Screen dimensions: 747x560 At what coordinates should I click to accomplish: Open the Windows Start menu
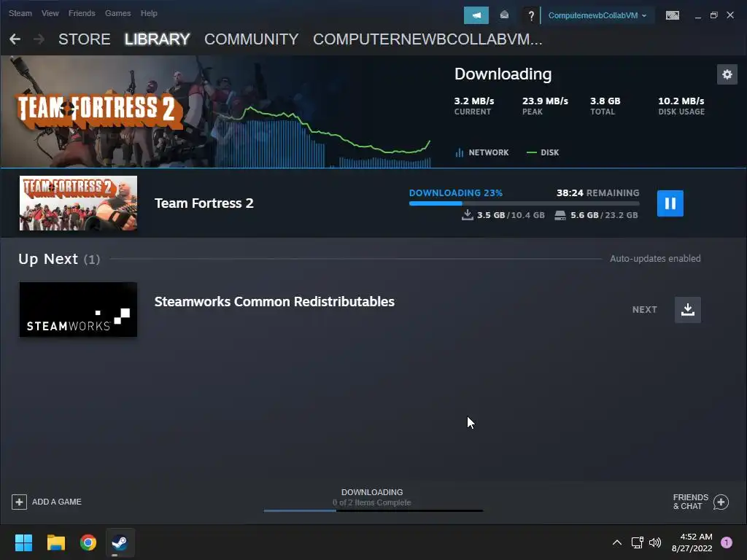tap(23, 542)
